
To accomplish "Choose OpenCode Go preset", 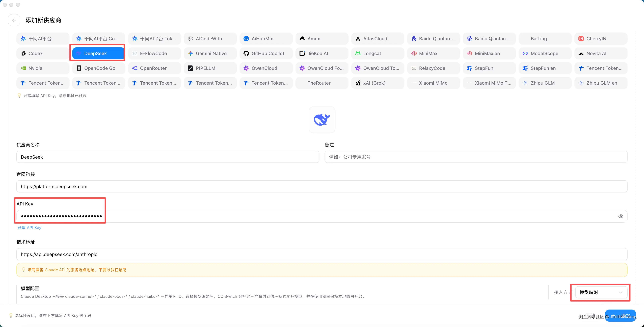I will click(99, 68).
